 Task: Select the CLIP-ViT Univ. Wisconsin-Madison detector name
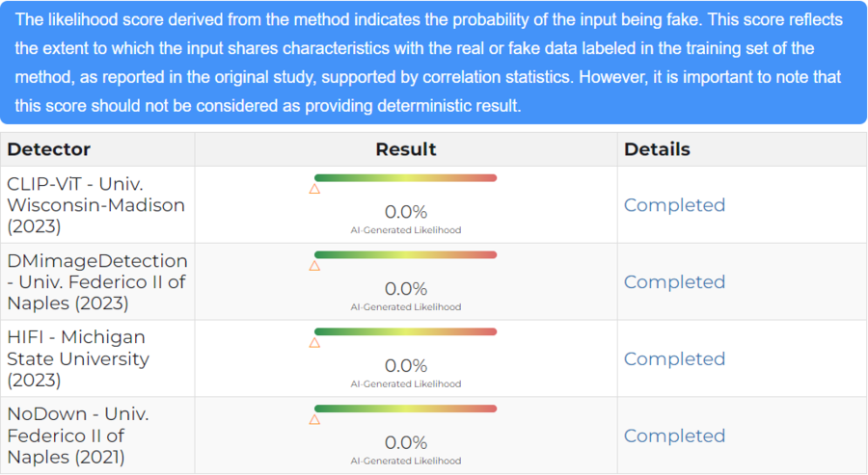[95, 205]
